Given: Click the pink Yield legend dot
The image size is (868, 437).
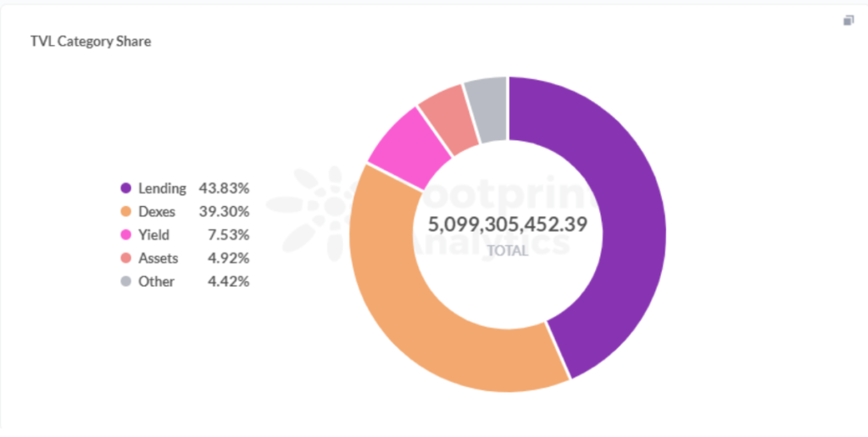Looking at the screenshot, I should pyautogui.click(x=126, y=235).
